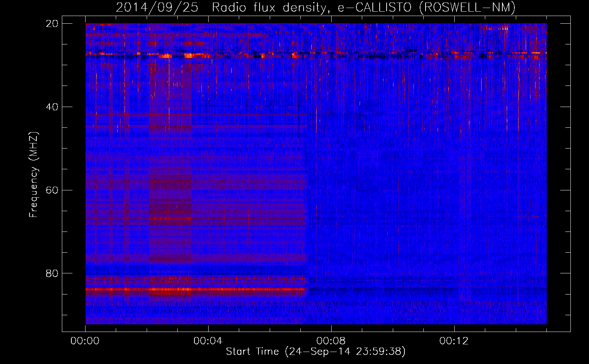Click the '00:04' time tick label
The image size is (589, 364).
[208, 341]
